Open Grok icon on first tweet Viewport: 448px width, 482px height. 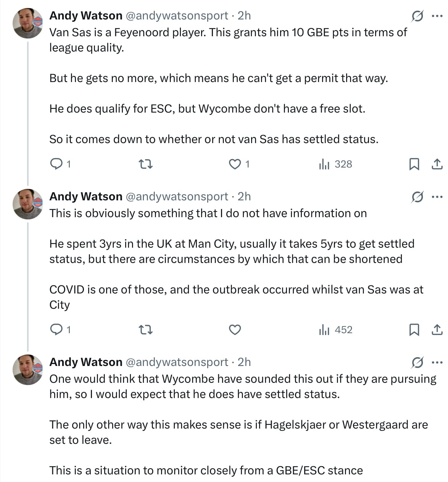(x=417, y=16)
